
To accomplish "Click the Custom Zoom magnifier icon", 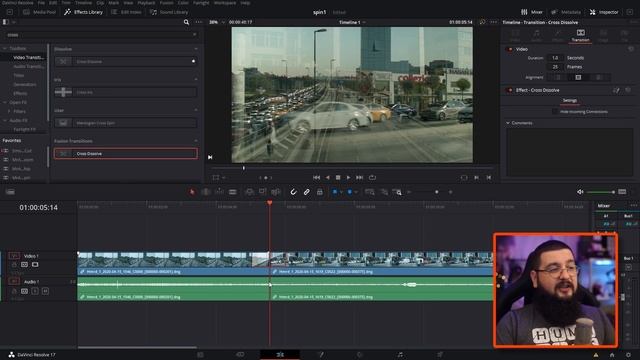I will [397, 192].
